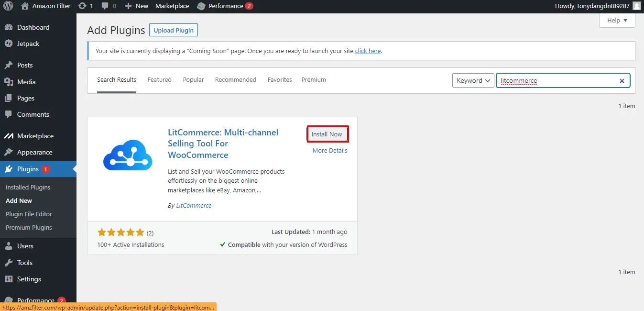Click the plugin description paragraph
This screenshot has height=311, width=644.
click(x=227, y=181)
